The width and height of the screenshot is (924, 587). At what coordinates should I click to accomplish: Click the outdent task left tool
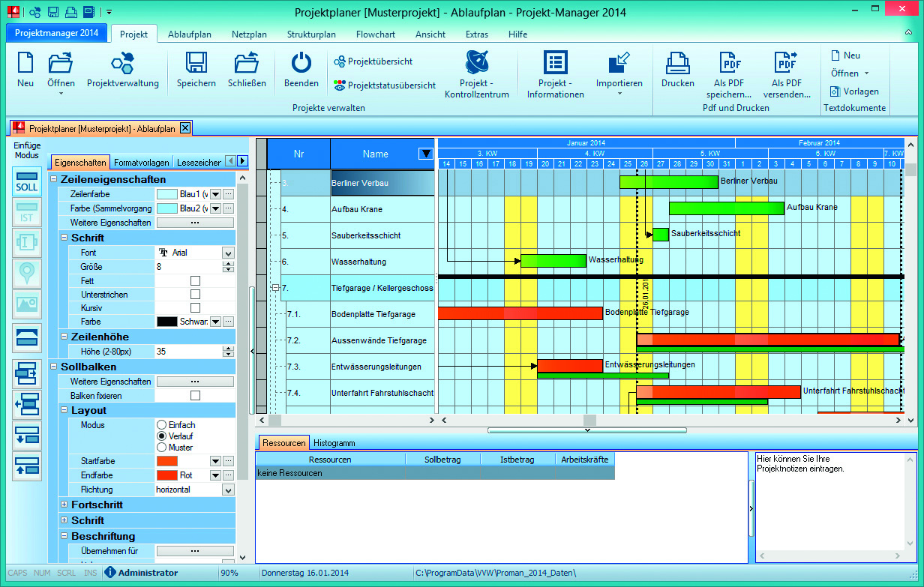(27, 405)
